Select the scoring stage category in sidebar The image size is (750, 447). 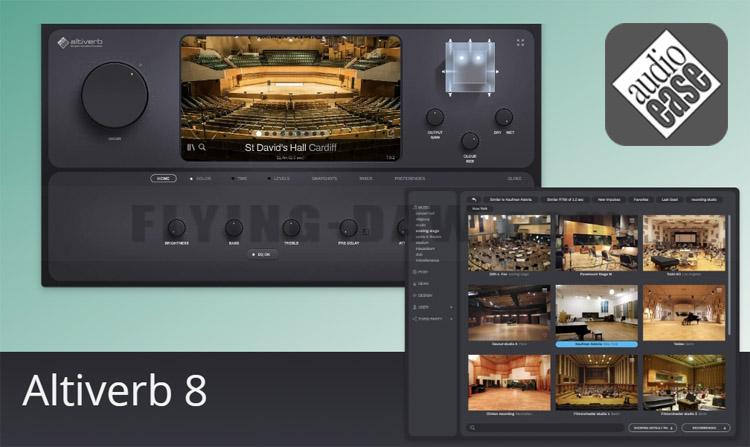(x=428, y=231)
